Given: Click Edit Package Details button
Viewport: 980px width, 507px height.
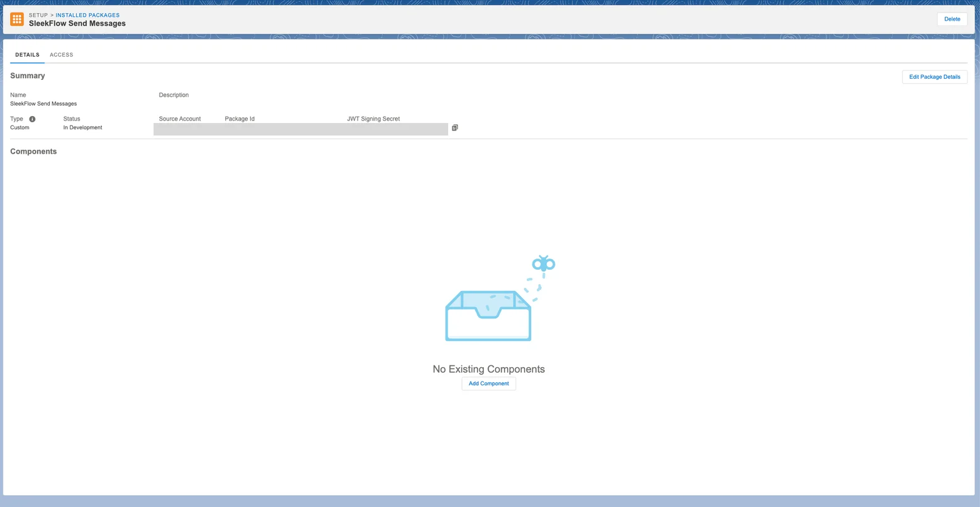Looking at the screenshot, I should click(934, 77).
